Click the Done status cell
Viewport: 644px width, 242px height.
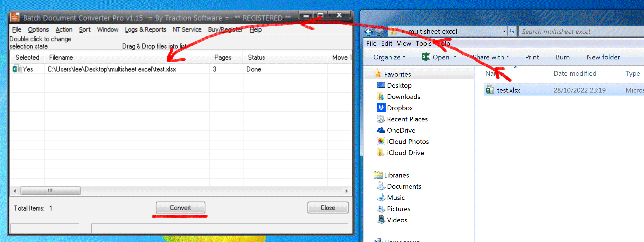click(254, 69)
